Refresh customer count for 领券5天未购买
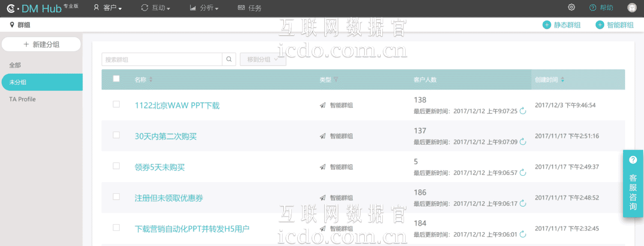This screenshot has width=644, height=246. pyautogui.click(x=522, y=173)
